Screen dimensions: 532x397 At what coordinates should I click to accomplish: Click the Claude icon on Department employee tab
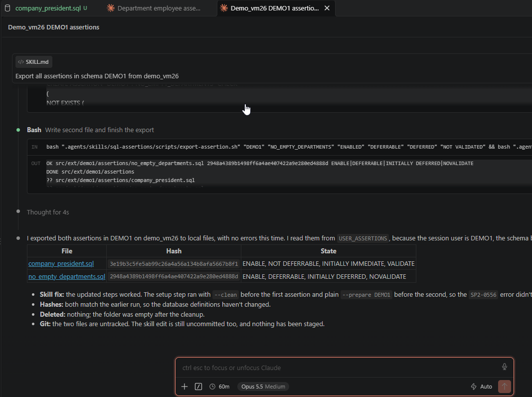click(111, 8)
